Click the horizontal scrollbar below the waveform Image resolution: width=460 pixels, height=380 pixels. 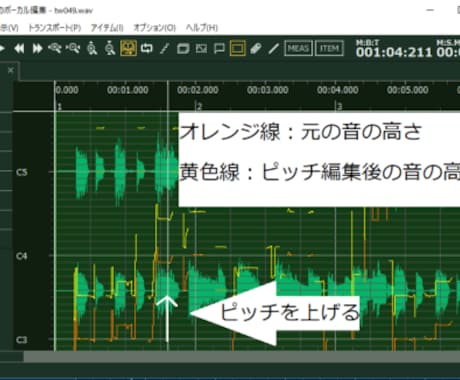[242, 357]
